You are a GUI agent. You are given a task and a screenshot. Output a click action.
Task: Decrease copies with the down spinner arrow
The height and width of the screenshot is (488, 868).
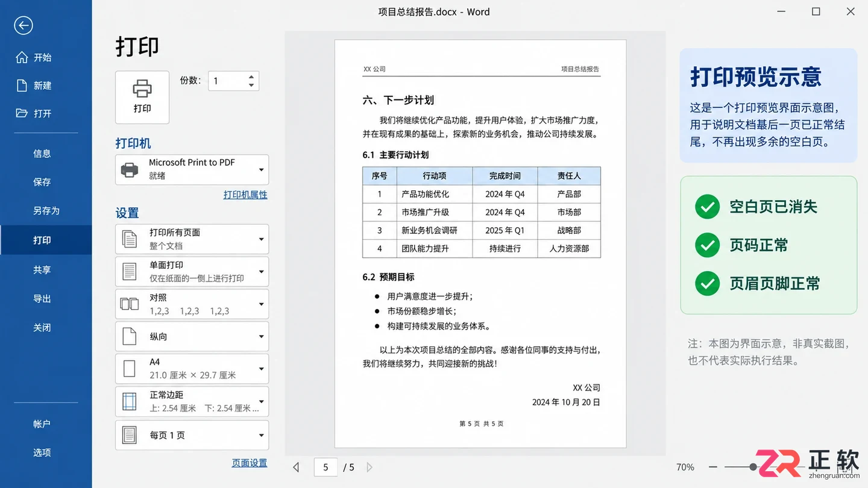click(251, 86)
